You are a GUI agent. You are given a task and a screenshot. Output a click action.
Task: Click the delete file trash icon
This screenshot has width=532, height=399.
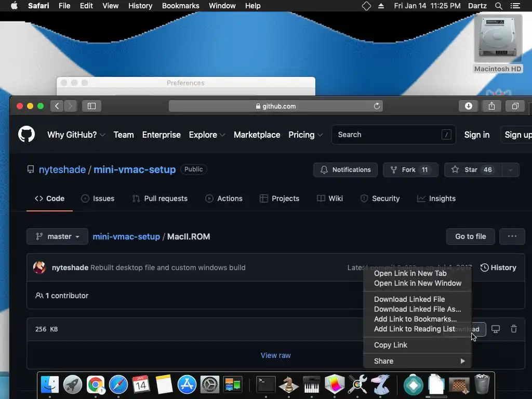point(514,329)
